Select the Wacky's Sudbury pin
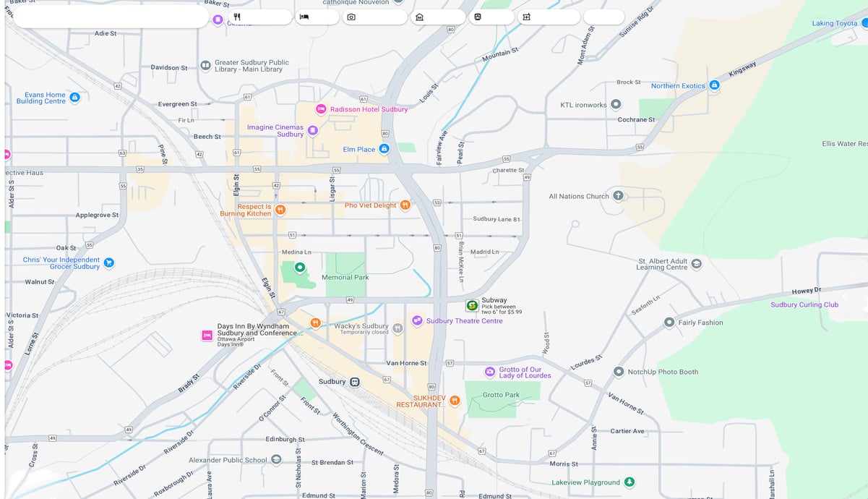This screenshot has height=499, width=868. click(397, 329)
